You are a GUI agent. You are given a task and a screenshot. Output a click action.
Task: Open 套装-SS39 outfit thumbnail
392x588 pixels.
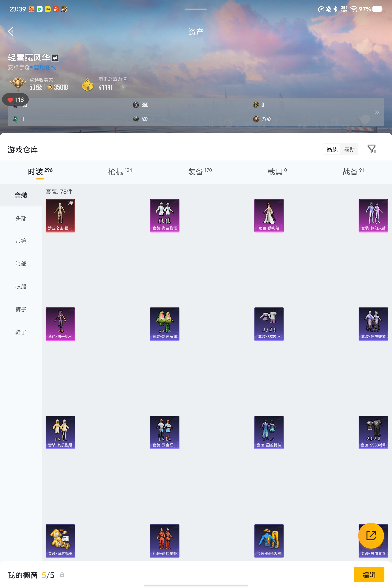click(x=269, y=324)
